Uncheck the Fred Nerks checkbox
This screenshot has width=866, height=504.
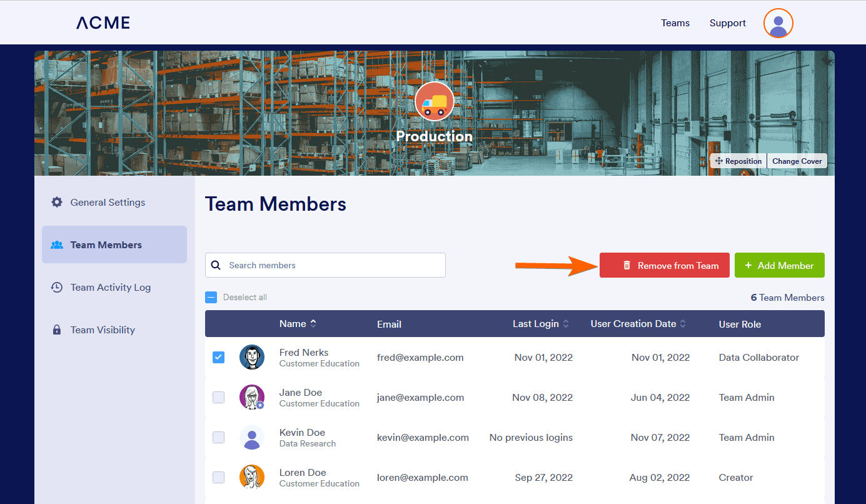click(x=218, y=358)
